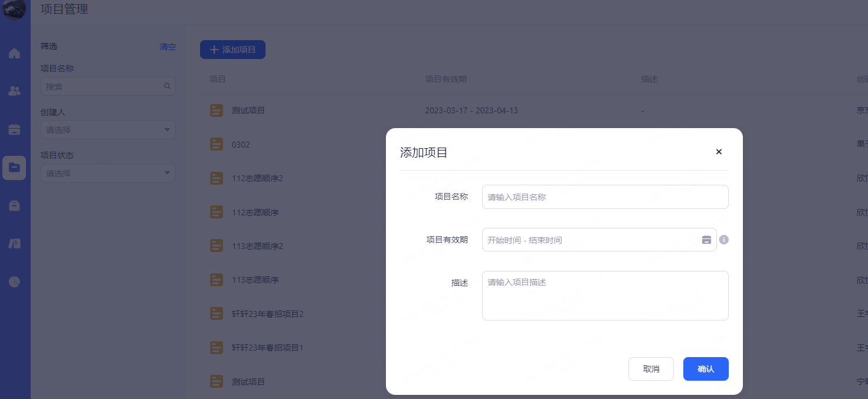The height and width of the screenshot is (399, 868).
Task: Click the briefcase icon in the sidebar
Action: point(14,205)
